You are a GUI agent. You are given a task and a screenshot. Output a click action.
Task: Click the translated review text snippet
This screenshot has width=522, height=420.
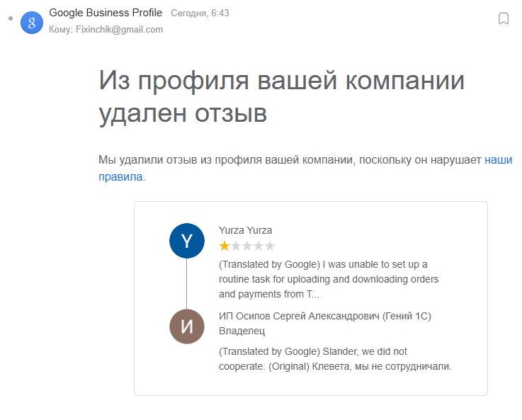[329, 279]
